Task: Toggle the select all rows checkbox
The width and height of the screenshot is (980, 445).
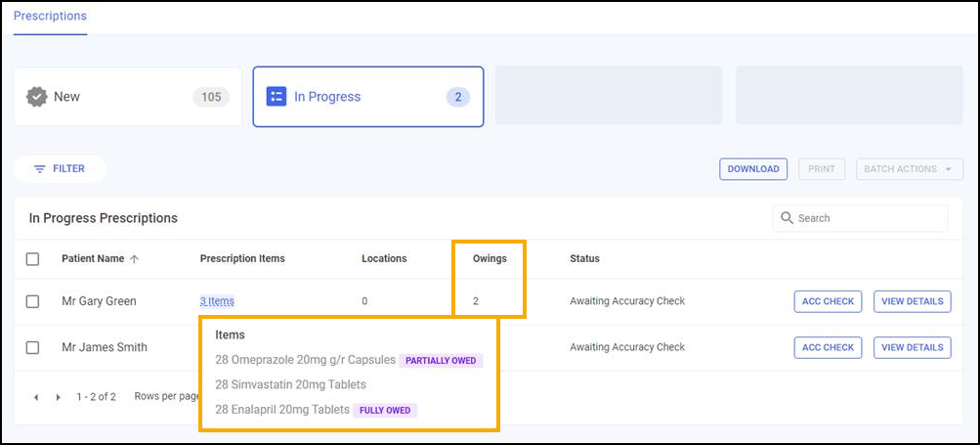Action: pyautogui.click(x=32, y=259)
